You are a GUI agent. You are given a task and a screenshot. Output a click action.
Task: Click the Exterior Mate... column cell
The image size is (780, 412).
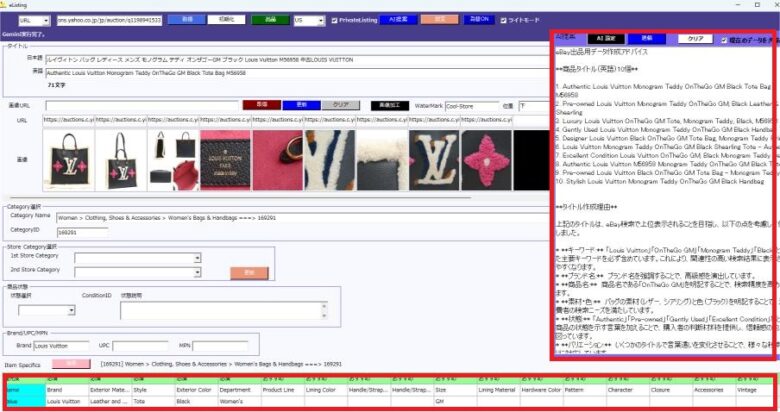110,390
